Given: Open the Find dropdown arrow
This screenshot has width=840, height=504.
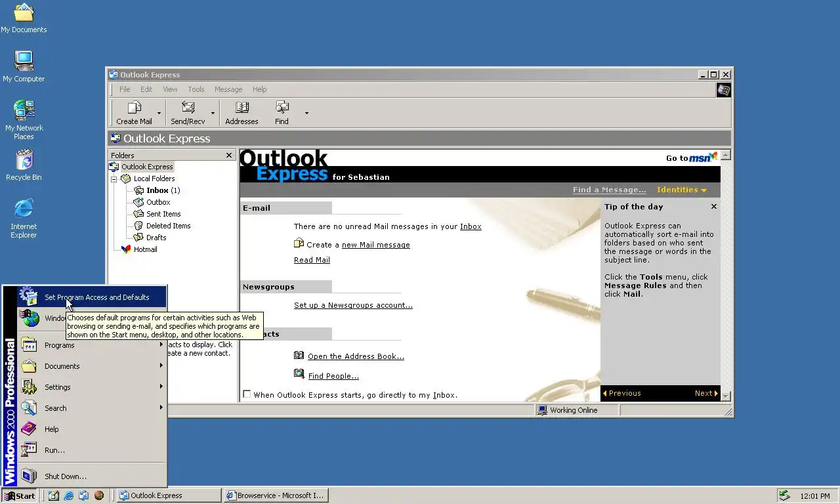Looking at the screenshot, I should [x=306, y=113].
